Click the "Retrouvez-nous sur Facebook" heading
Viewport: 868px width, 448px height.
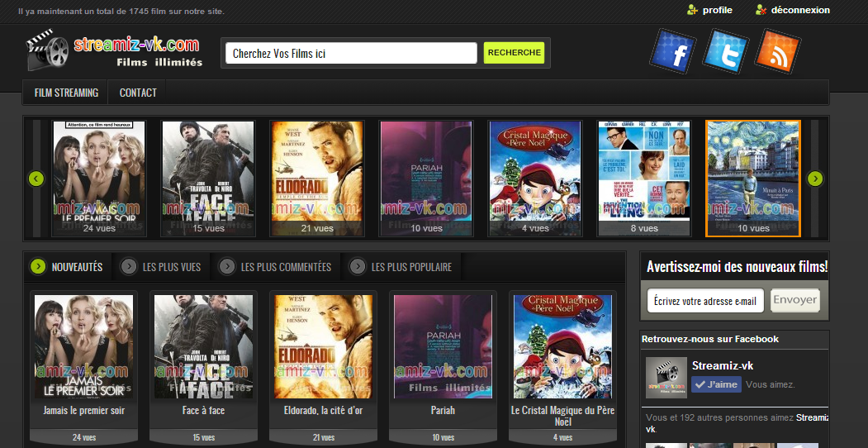coord(710,339)
